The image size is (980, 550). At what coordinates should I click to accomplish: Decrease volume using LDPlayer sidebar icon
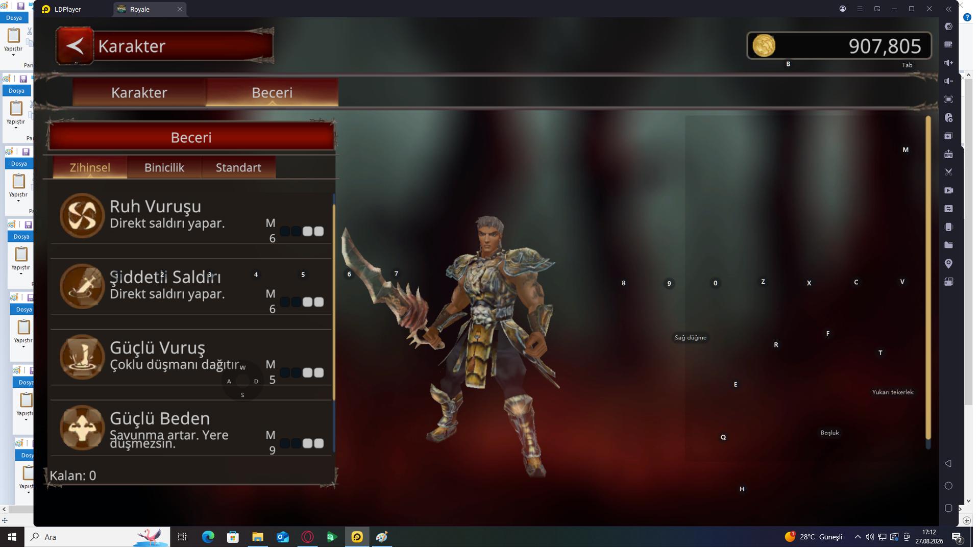coord(948,81)
